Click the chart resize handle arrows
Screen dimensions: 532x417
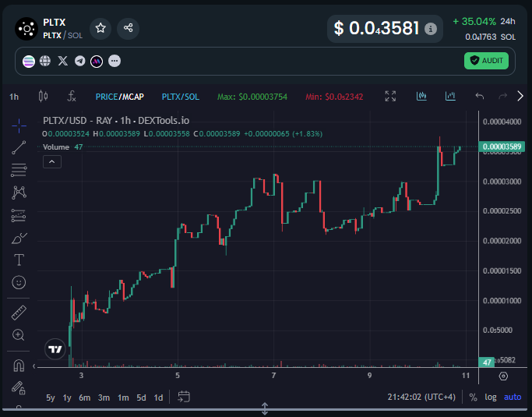pos(265,408)
